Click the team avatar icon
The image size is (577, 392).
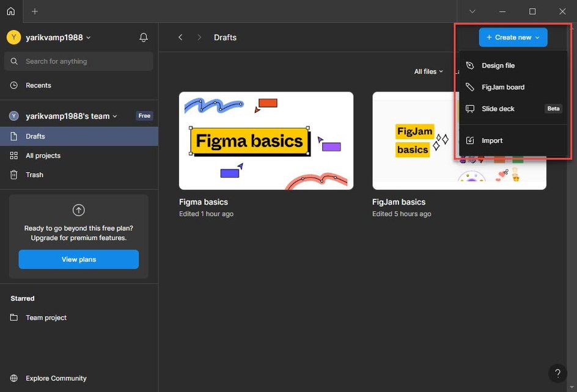(x=13, y=116)
